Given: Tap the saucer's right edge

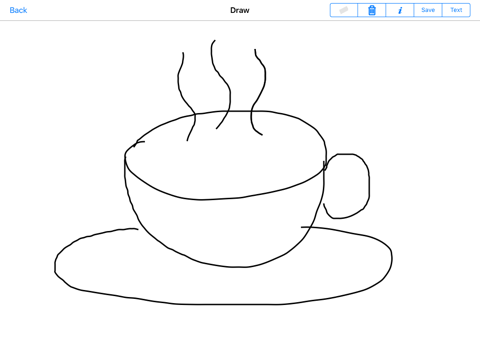Looking at the screenshot, I should click(391, 258).
